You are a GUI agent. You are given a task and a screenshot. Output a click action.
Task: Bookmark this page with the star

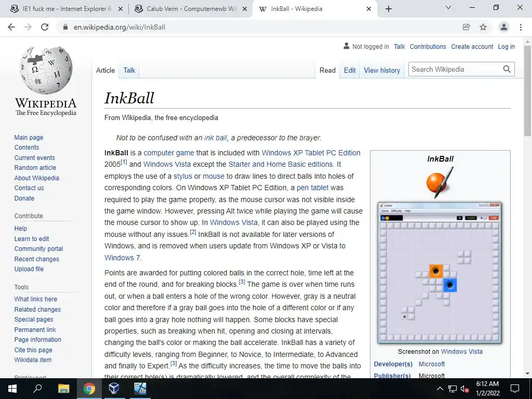[483, 27]
